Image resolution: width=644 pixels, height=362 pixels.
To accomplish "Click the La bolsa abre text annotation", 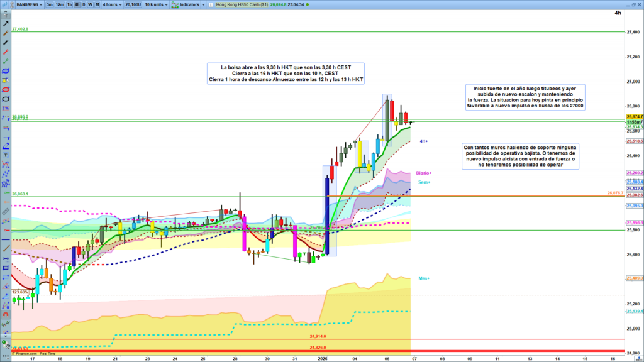I will click(286, 73).
